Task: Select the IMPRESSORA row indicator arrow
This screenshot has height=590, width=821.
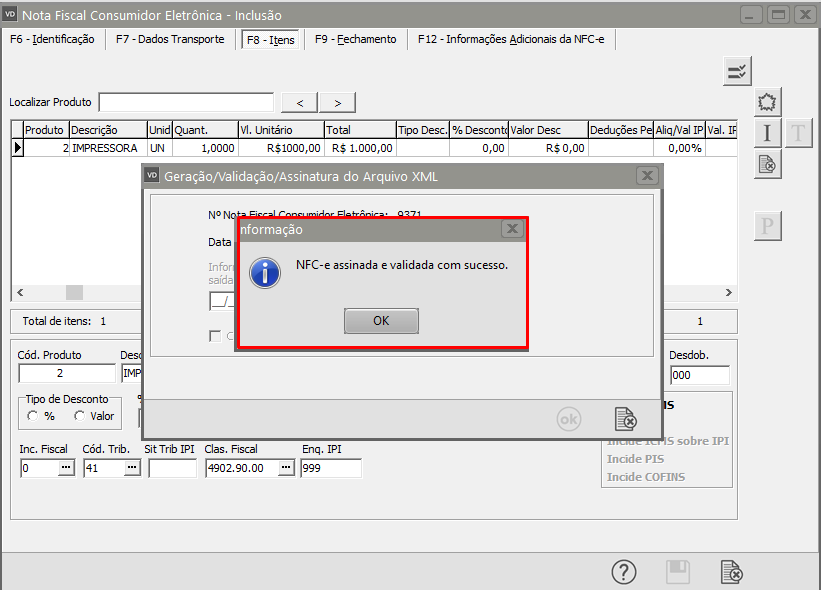Action: coord(18,148)
